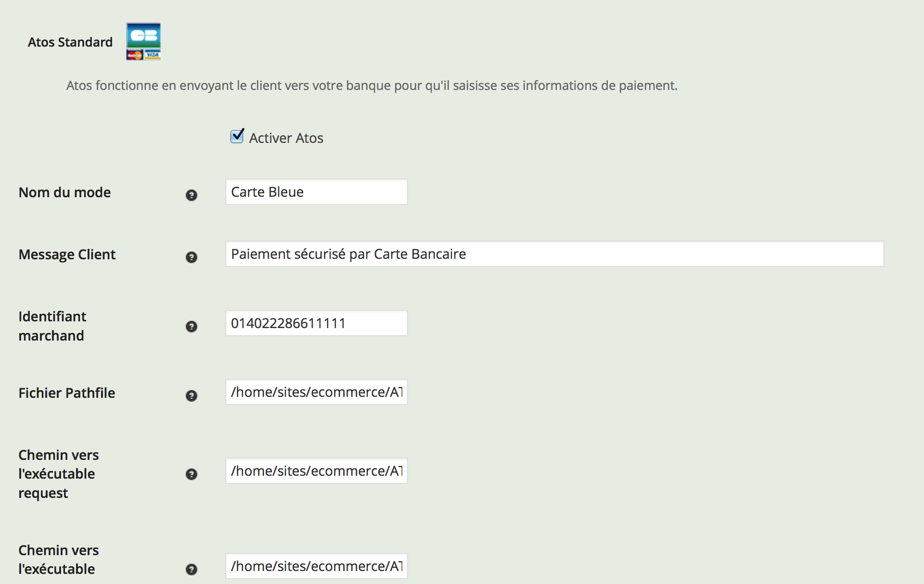Click the 'Atos Standard' heading
Image resolution: width=924 pixels, height=584 pixels.
click(x=70, y=42)
